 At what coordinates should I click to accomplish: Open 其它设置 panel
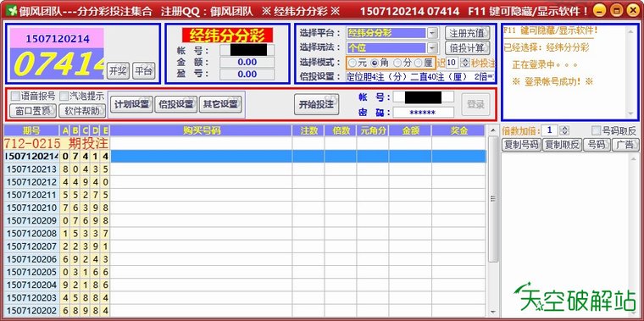220,104
